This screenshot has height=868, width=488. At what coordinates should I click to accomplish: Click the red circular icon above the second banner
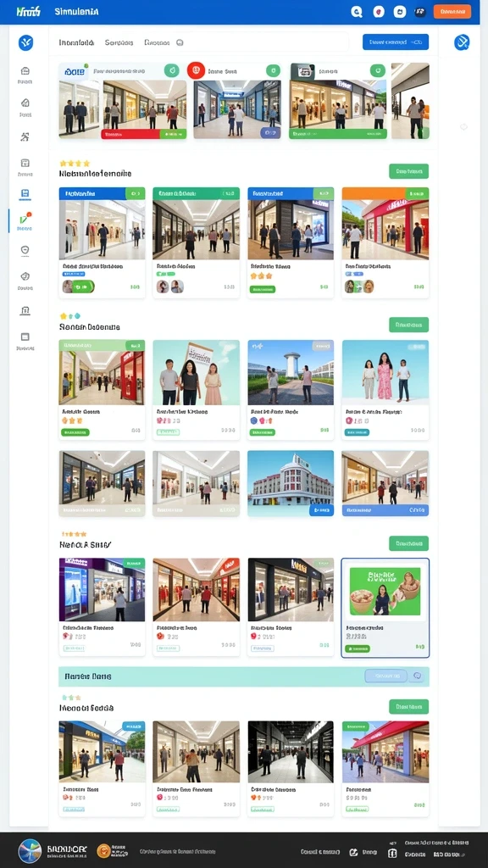tap(196, 70)
